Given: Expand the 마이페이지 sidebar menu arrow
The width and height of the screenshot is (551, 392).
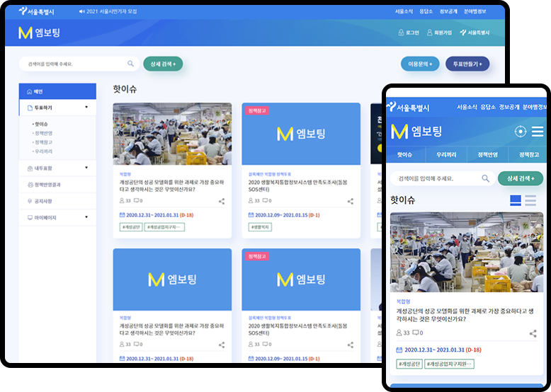Looking at the screenshot, I should (86, 217).
